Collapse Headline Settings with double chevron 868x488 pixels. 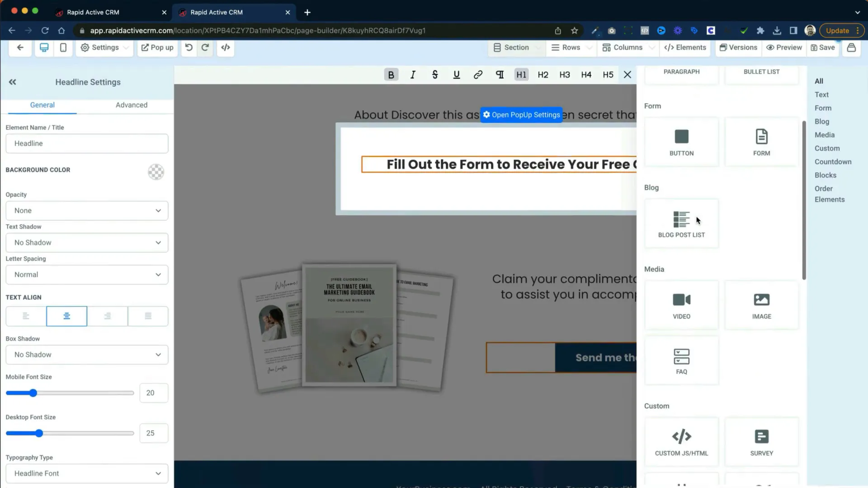(12, 82)
